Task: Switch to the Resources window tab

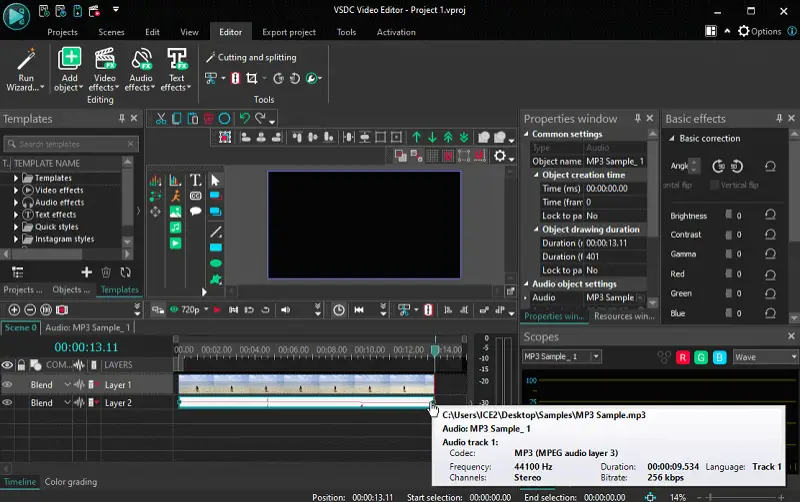Action: [624, 316]
